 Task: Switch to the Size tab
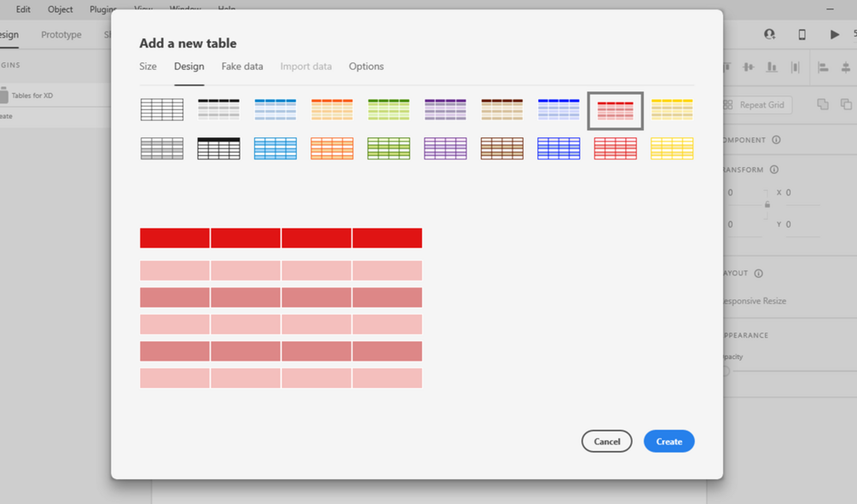pos(148,67)
